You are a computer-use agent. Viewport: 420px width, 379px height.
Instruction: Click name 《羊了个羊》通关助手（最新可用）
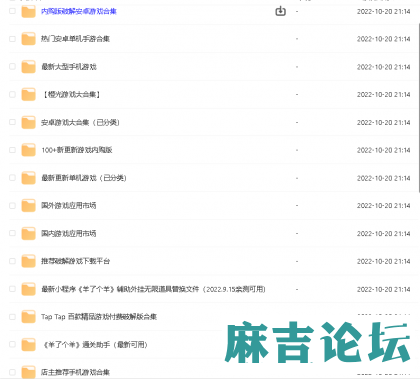tap(94, 345)
